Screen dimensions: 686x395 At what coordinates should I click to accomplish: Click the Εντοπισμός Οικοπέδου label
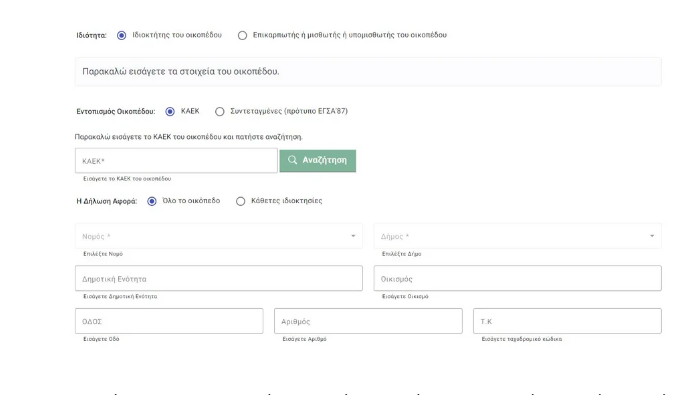[116, 112]
